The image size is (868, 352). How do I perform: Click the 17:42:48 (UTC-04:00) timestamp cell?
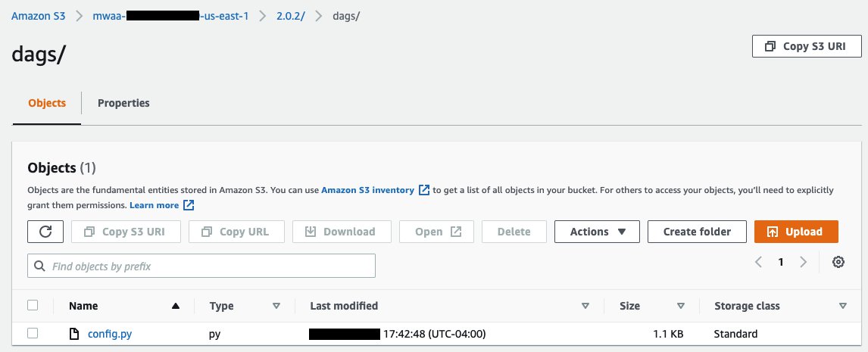(435, 334)
